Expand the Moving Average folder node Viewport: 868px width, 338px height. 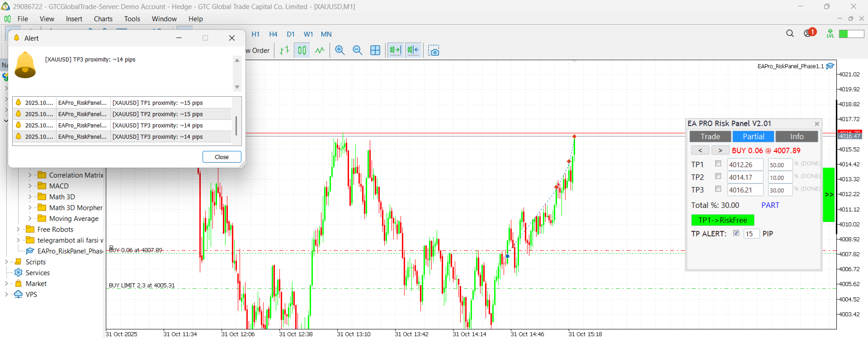pyautogui.click(x=30, y=218)
